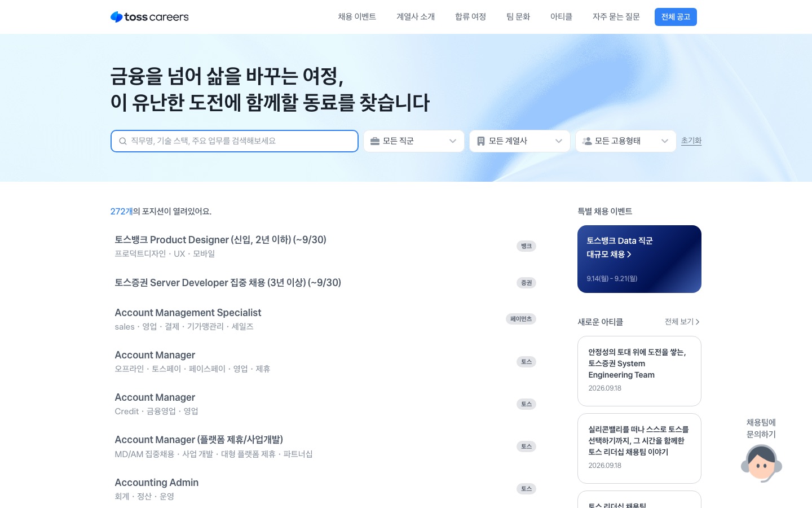Open the 모든 고용형태 dropdown

[626, 141]
